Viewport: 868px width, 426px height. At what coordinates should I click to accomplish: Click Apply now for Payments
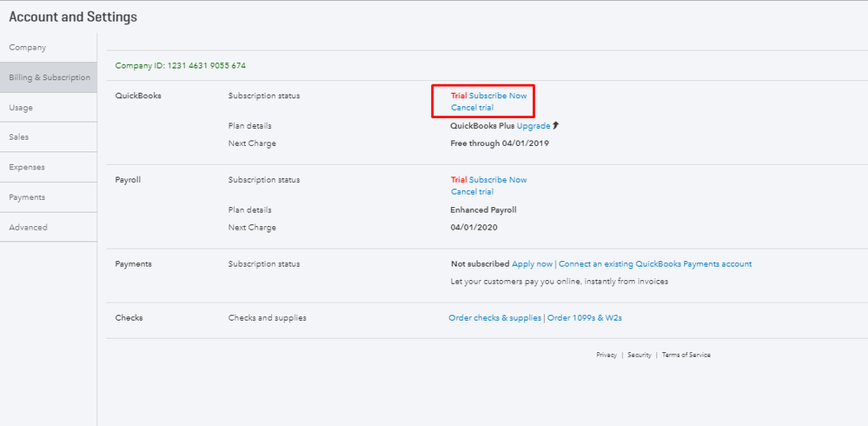tap(532, 264)
